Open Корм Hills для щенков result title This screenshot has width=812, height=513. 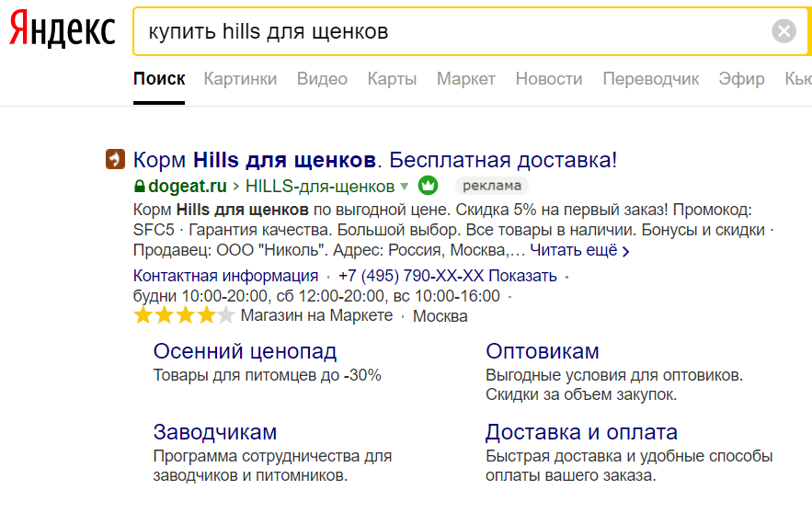(374, 160)
